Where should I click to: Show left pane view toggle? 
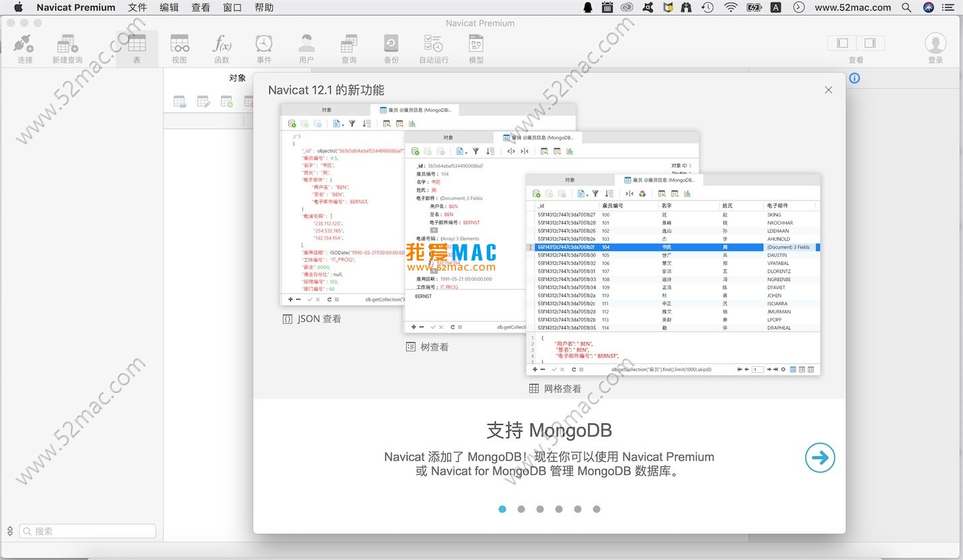click(842, 43)
